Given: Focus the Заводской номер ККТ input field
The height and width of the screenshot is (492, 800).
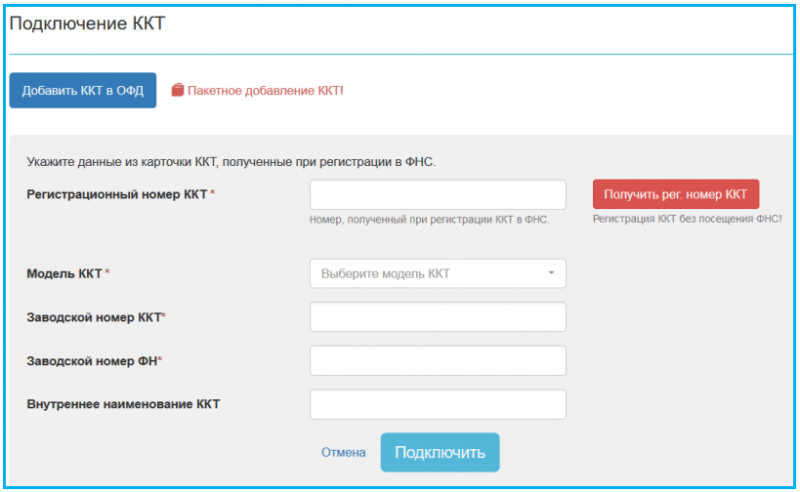Looking at the screenshot, I should pyautogui.click(x=438, y=317).
